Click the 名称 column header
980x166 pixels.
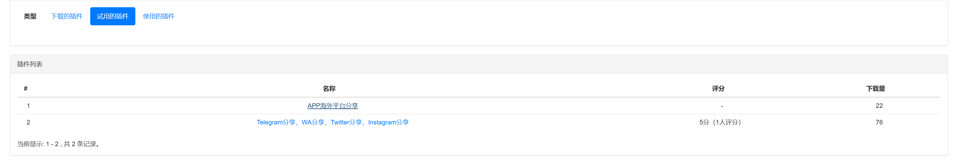tap(329, 89)
